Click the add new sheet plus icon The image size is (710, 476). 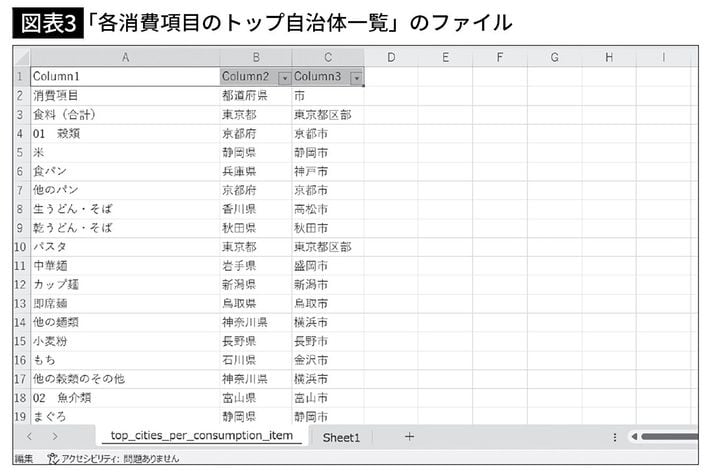point(409,437)
